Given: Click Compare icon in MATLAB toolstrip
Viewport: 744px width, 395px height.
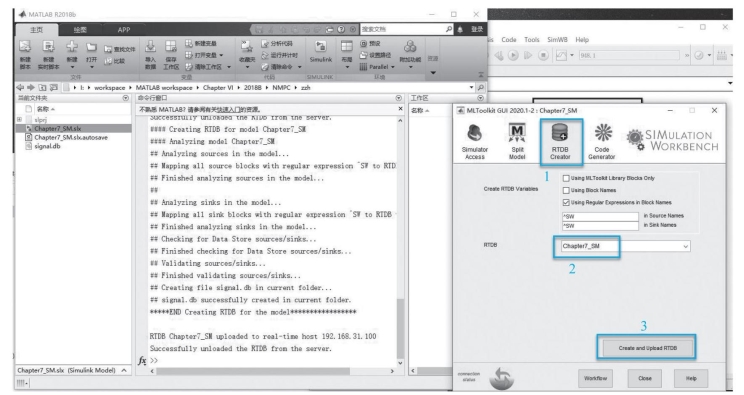Looking at the screenshot, I should pos(108,61).
